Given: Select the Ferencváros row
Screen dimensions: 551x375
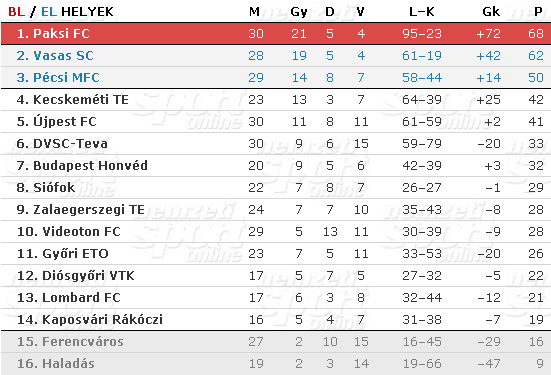Looking at the screenshot, I should [x=276, y=342].
